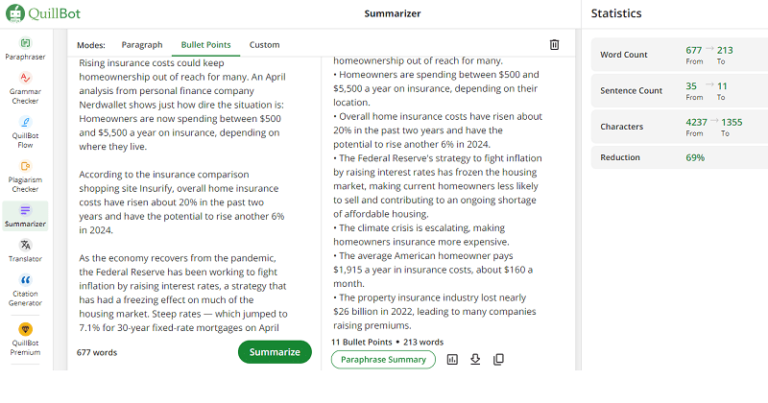
Task: Show statistics chart icon
Action: tap(452, 360)
